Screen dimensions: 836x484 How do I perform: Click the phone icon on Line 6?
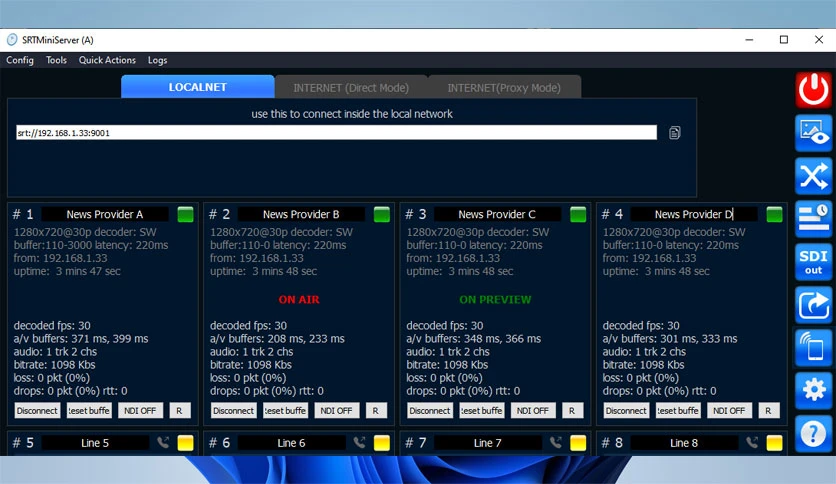coord(359,442)
